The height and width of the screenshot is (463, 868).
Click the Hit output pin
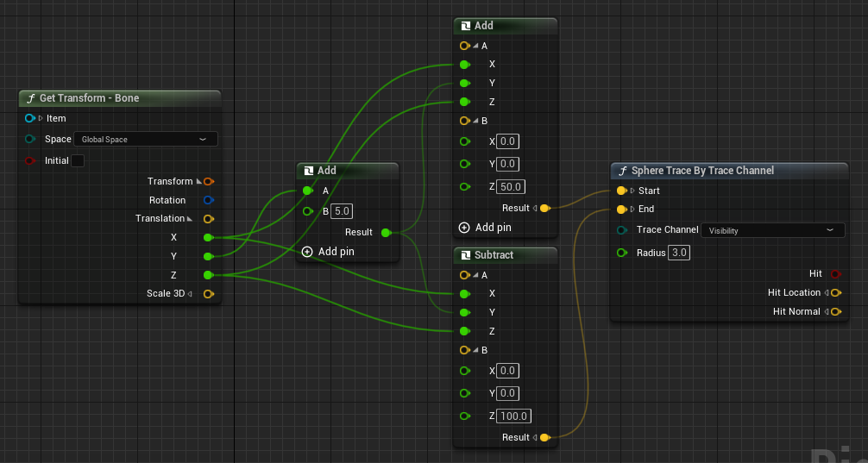[x=836, y=274]
